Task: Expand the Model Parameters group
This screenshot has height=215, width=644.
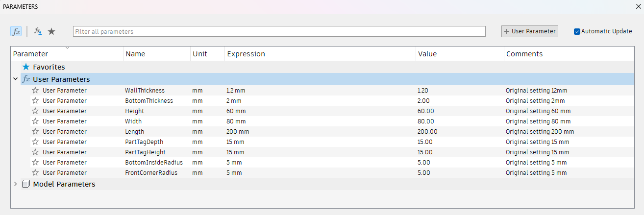Action: [16, 184]
